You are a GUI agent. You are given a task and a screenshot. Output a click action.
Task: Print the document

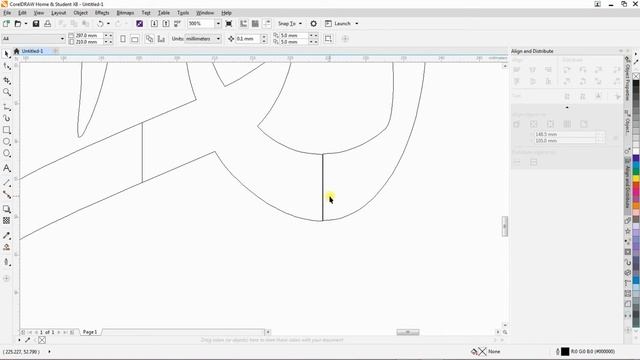click(x=48, y=24)
